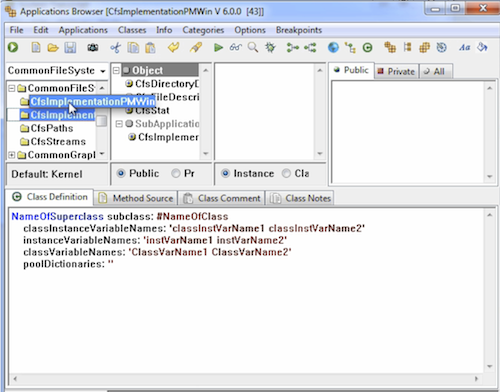
Task: Collapse the CommonFileS tree node
Action: (12, 88)
